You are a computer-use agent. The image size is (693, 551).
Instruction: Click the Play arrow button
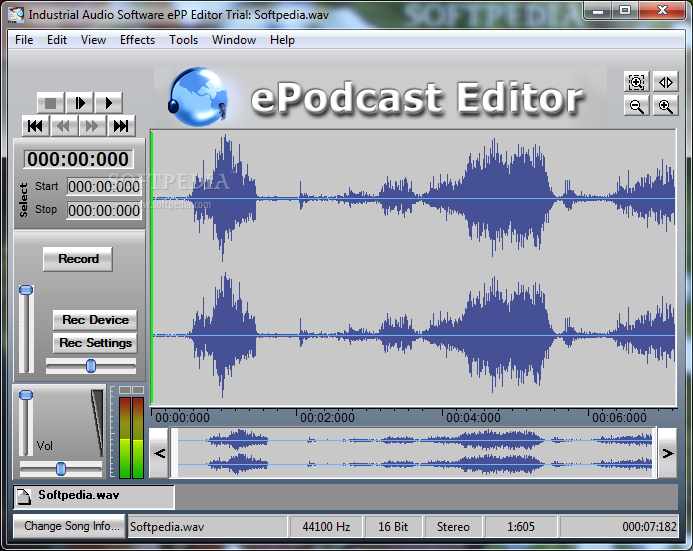coord(108,103)
